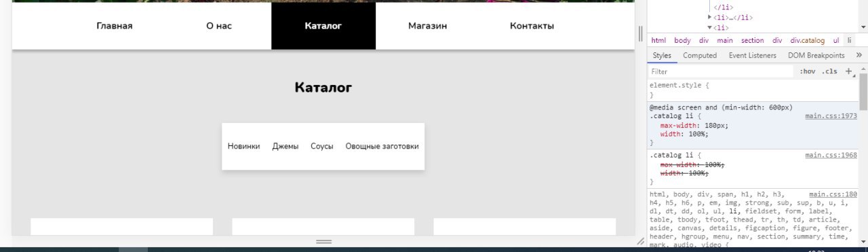Click the Каталог page heading

(323, 88)
